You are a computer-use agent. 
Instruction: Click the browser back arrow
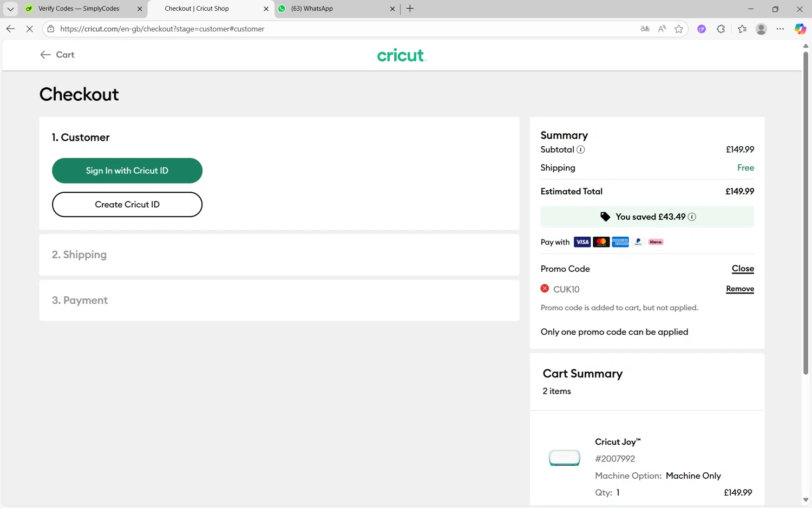click(x=10, y=29)
